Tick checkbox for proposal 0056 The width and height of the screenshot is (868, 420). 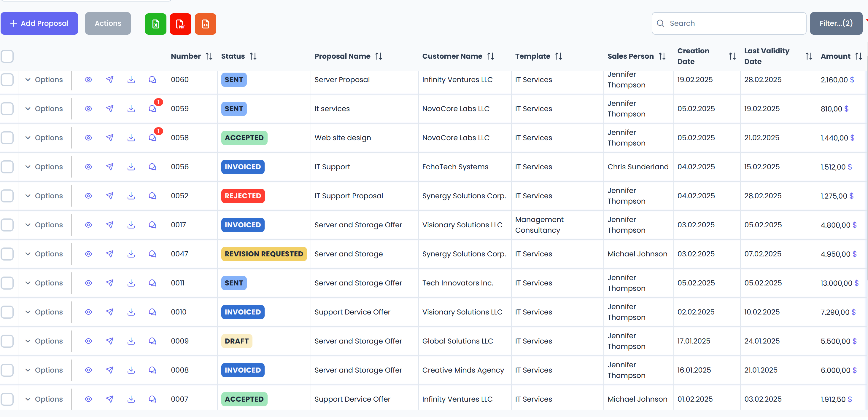pyautogui.click(x=7, y=167)
